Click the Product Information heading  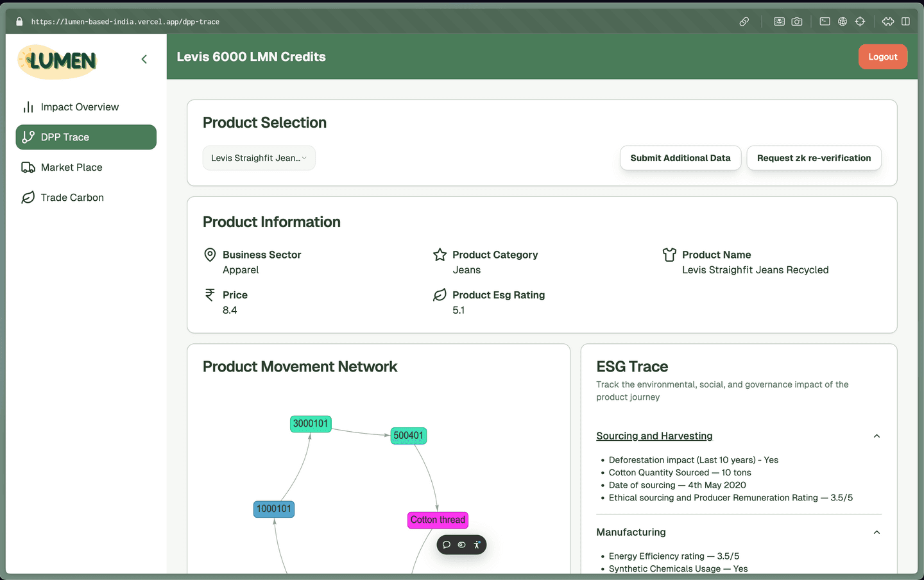point(271,222)
